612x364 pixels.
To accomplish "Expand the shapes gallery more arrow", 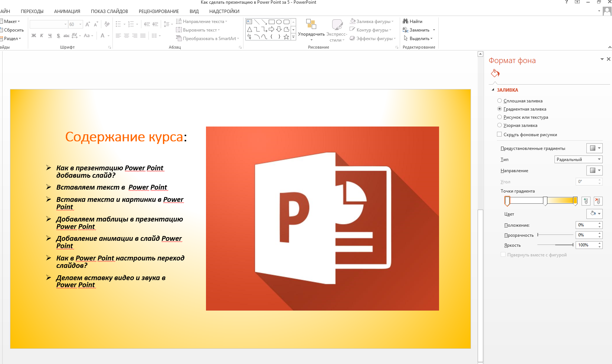I will pos(293,37).
